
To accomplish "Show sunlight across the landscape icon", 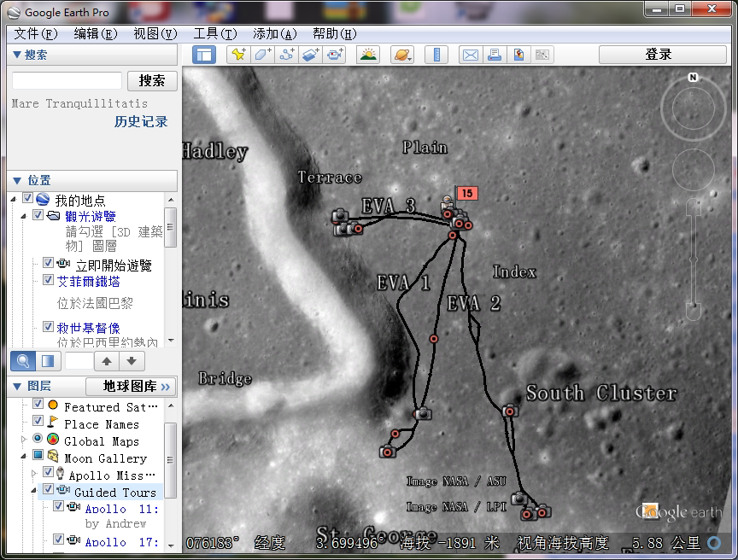I will [368, 55].
